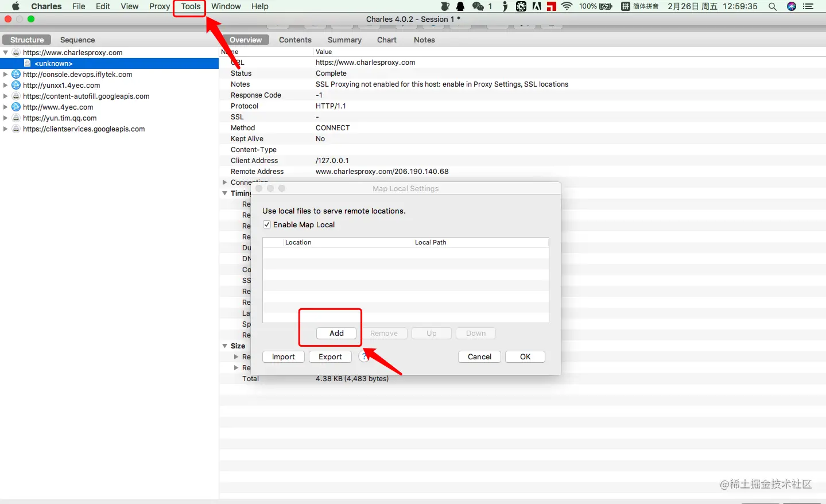Click the globe icon for www.4yec.com
The width and height of the screenshot is (826, 504).
(16, 107)
